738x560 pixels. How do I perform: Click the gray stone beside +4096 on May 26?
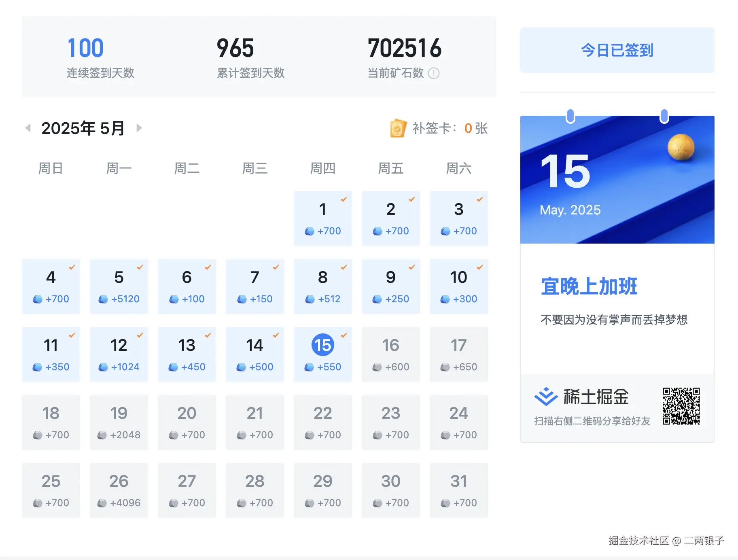pyautogui.click(x=101, y=503)
